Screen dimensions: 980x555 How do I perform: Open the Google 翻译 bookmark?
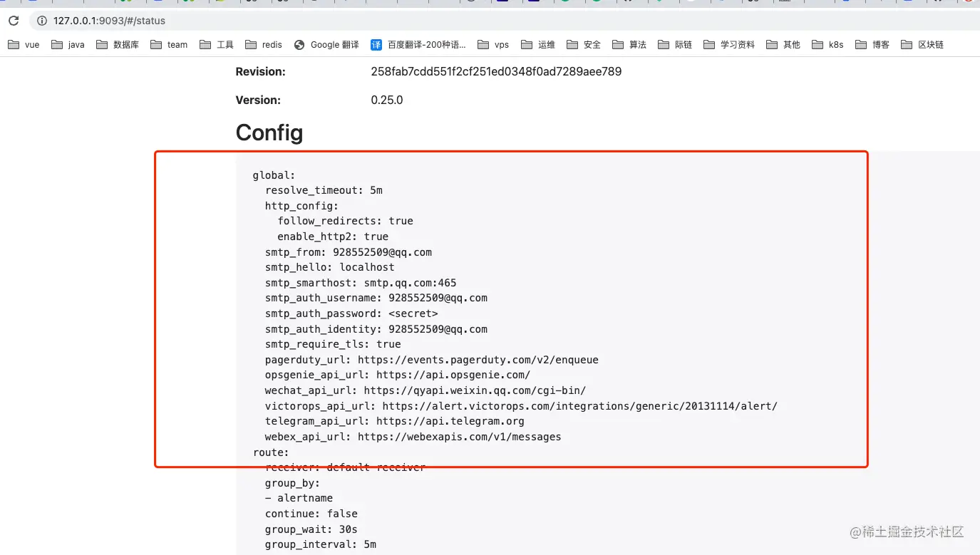click(x=326, y=44)
